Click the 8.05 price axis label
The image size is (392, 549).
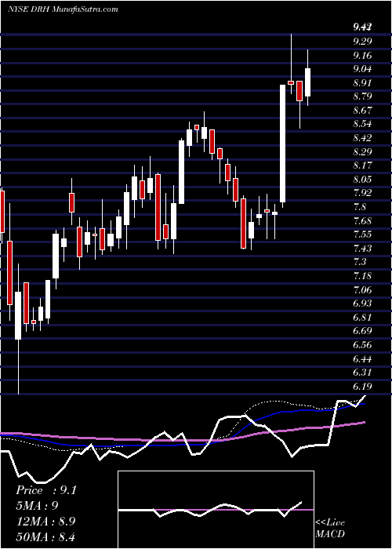tap(363, 180)
